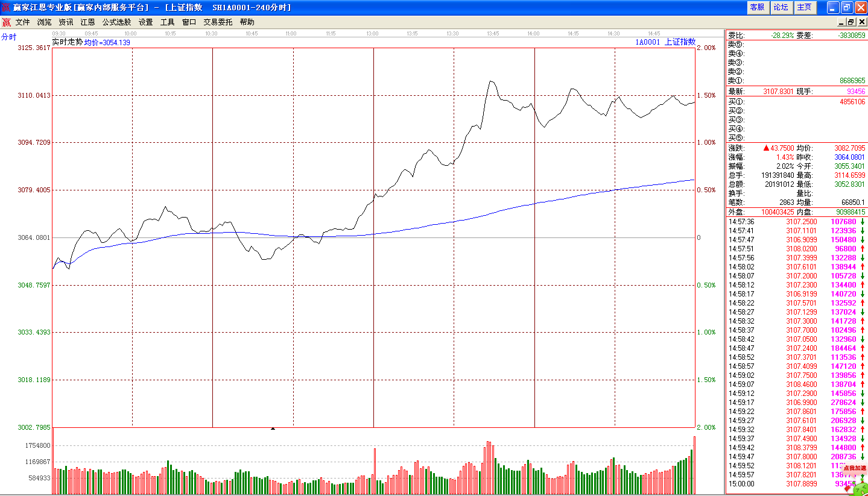Click the 14:45 time ruler label
Screen dimensions: 868x496
point(654,34)
